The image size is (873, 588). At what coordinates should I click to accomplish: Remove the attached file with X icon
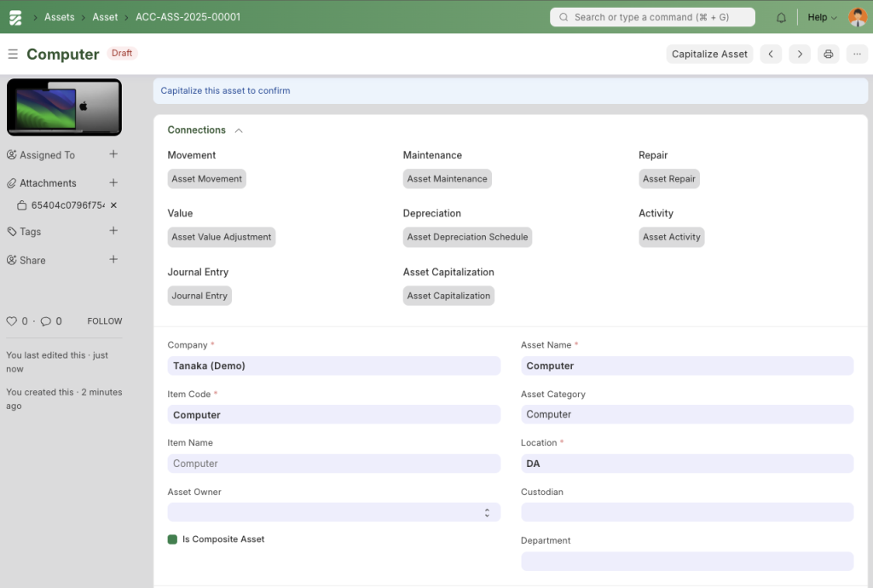113,205
